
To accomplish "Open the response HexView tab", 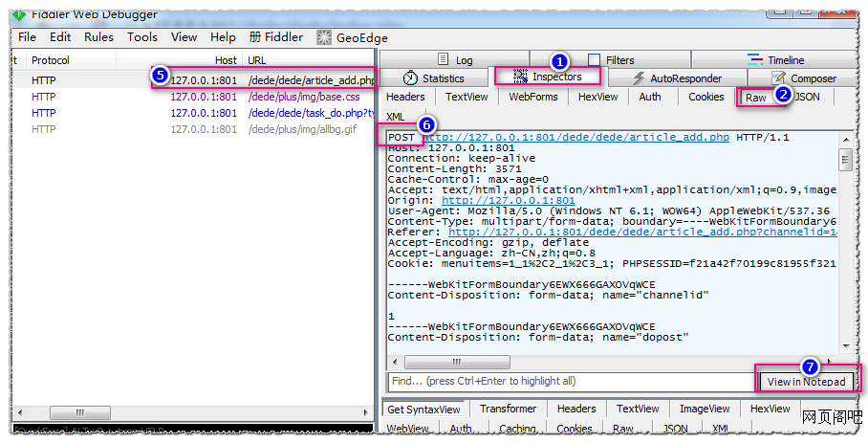I will click(770, 409).
